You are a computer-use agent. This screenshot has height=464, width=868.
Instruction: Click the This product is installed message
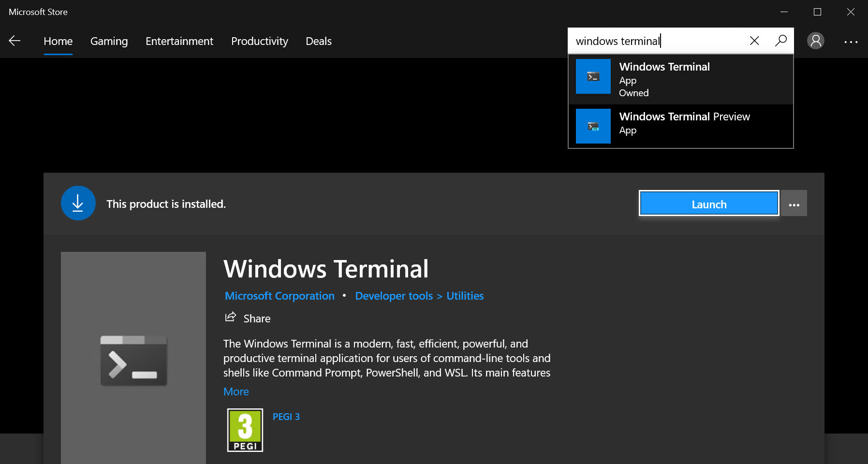point(166,204)
